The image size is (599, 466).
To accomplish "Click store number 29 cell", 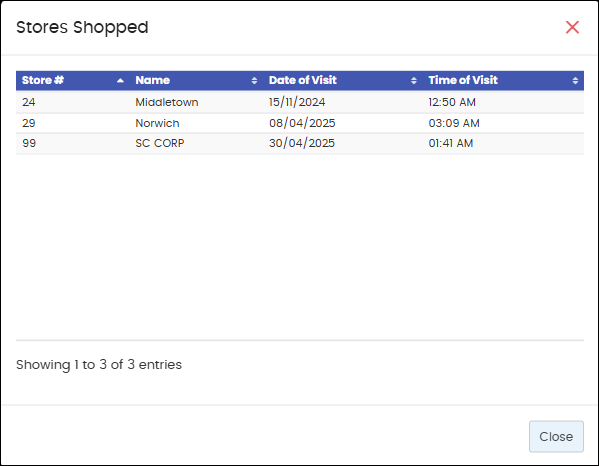I will coord(29,123).
